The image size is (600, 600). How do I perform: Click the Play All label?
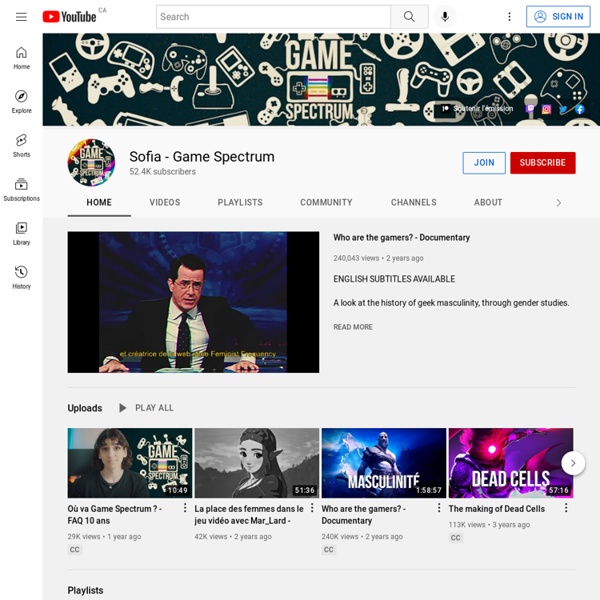pyautogui.click(x=154, y=408)
